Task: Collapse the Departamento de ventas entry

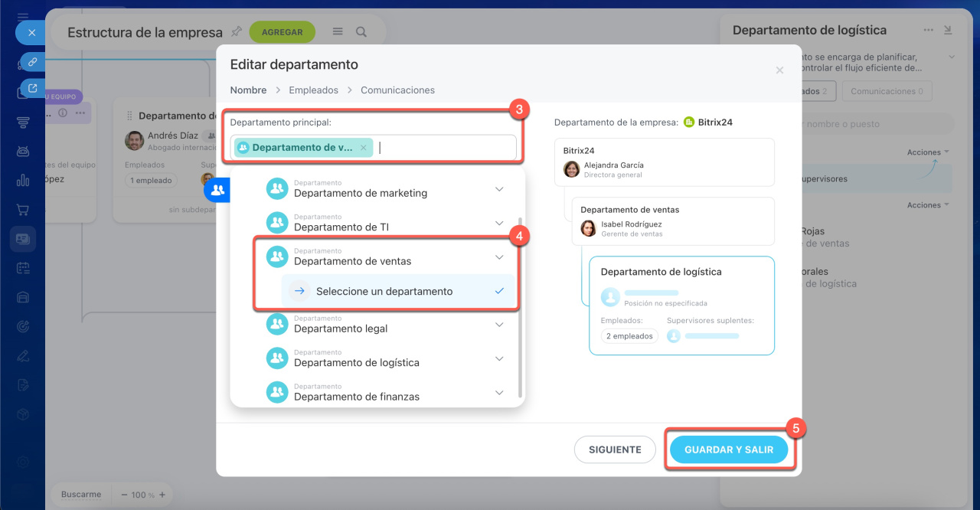Action: 499,257
